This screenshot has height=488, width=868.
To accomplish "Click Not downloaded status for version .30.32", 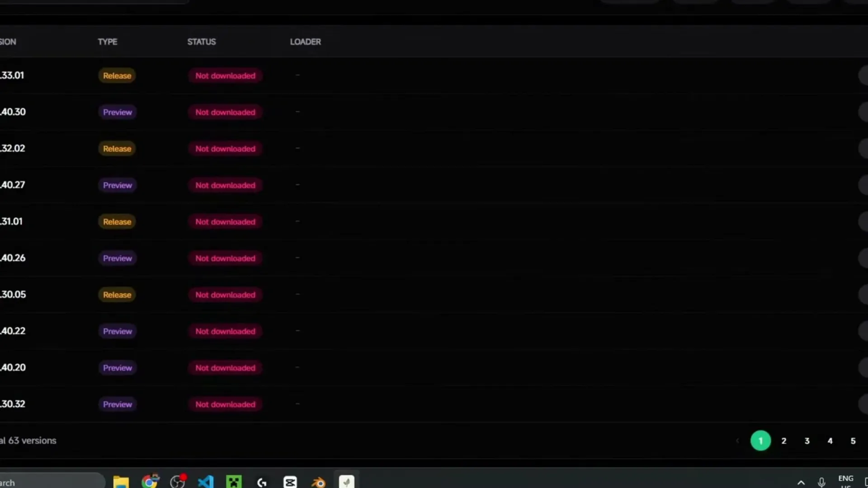I will tap(225, 404).
